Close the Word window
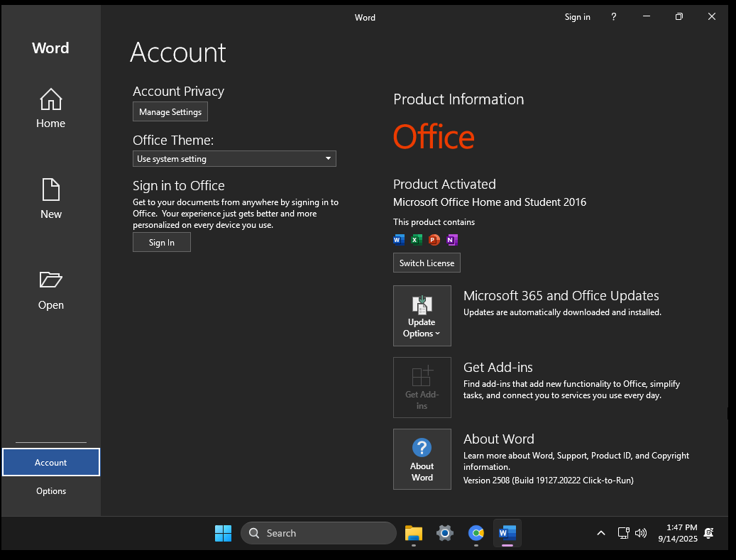 click(712, 16)
